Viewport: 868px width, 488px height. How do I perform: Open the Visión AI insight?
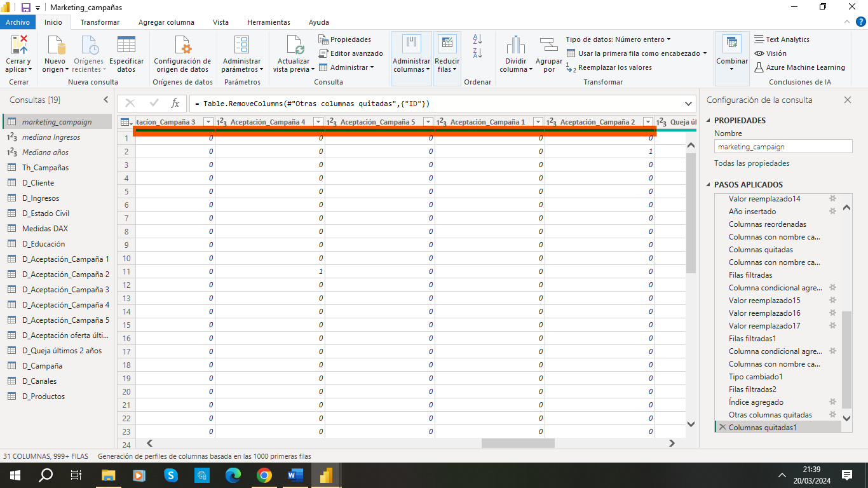pyautogui.click(x=770, y=53)
